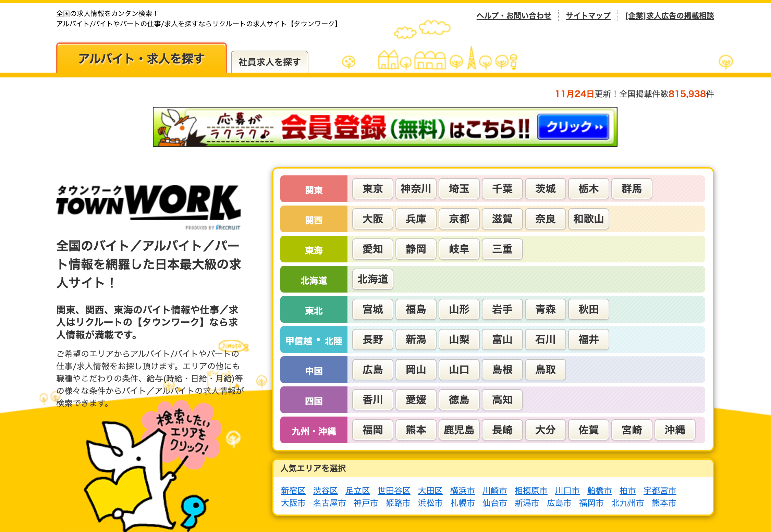Screen dimensions: 771x532
Task: Choose the 東京 prefecture button
Action: (x=372, y=189)
